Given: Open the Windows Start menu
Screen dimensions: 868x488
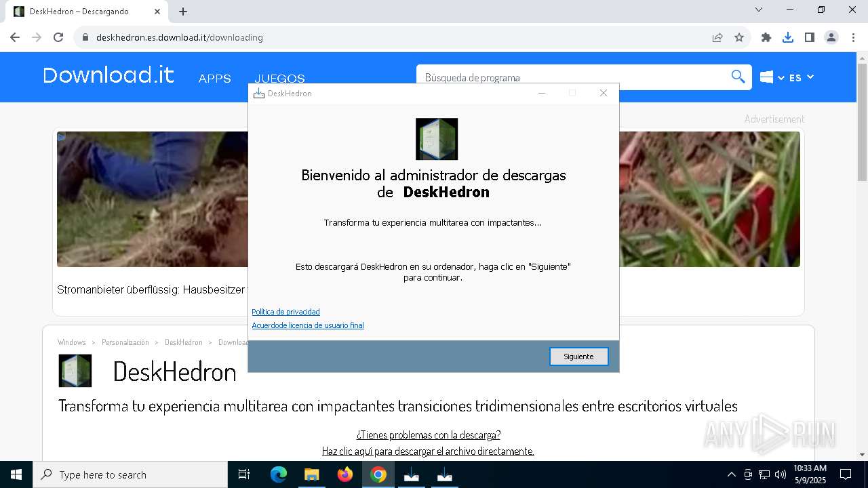Looking at the screenshot, I should [x=16, y=474].
